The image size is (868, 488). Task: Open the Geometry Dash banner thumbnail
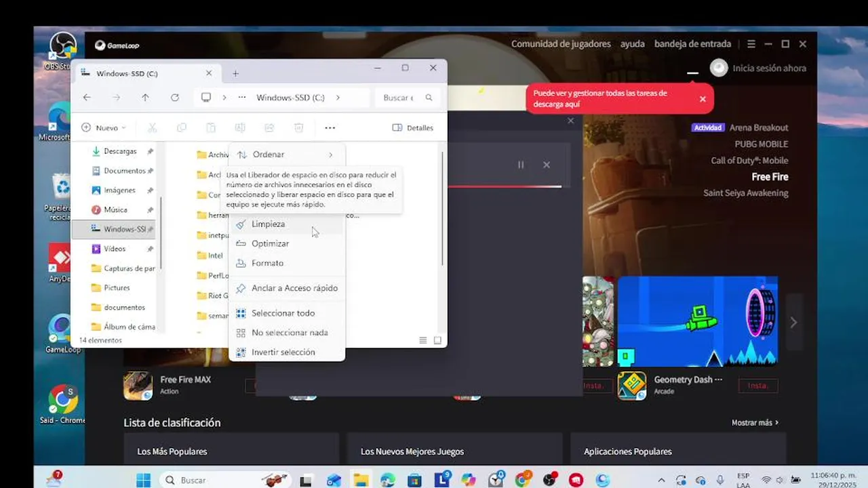coord(697,321)
